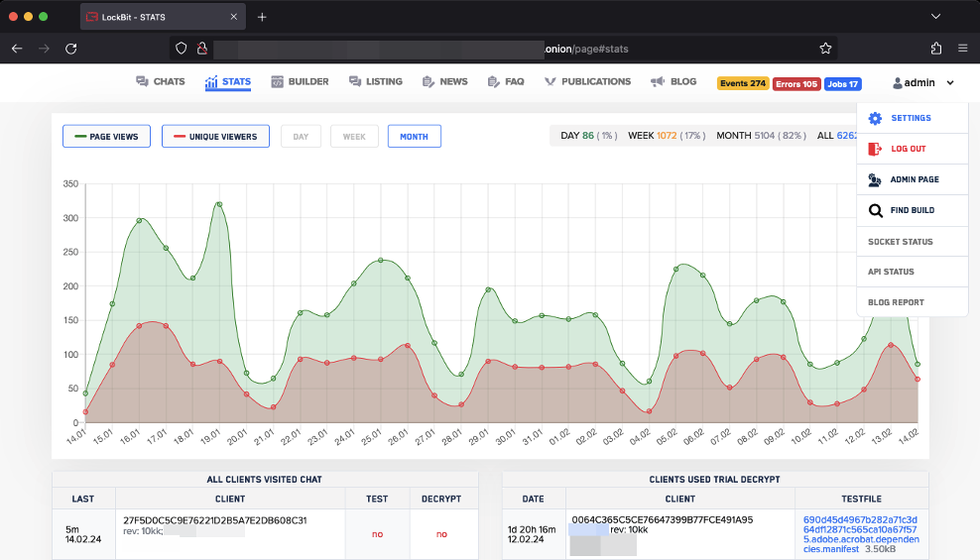Bookmark this page with the star
The width and height of the screenshot is (980, 560).
[825, 48]
